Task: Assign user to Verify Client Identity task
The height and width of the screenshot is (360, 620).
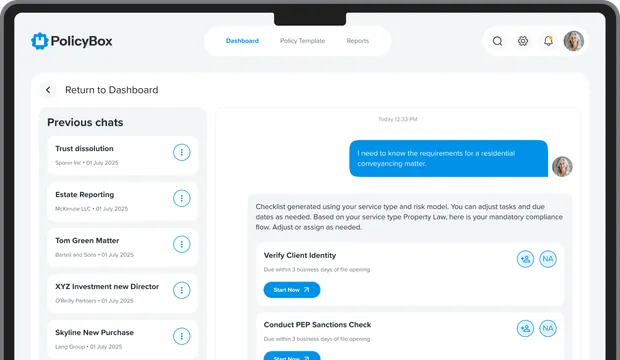Action: (x=525, y=259)
